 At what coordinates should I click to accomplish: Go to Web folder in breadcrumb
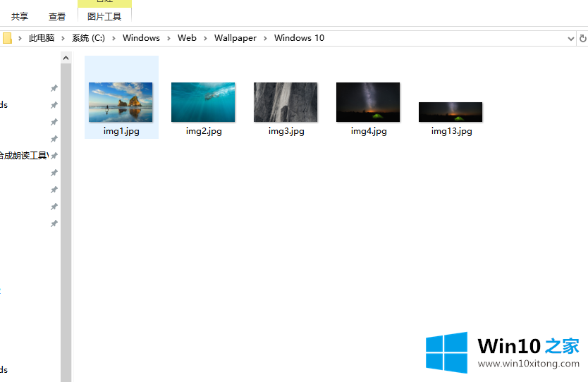[x=187, y=38]
